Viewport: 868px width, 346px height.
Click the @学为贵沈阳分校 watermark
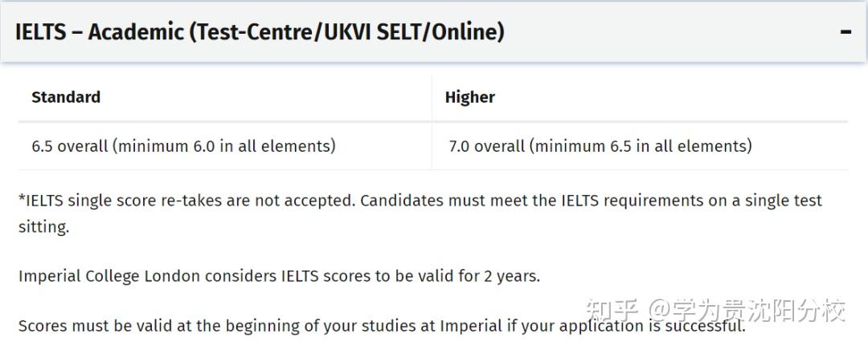pos(747,310)
